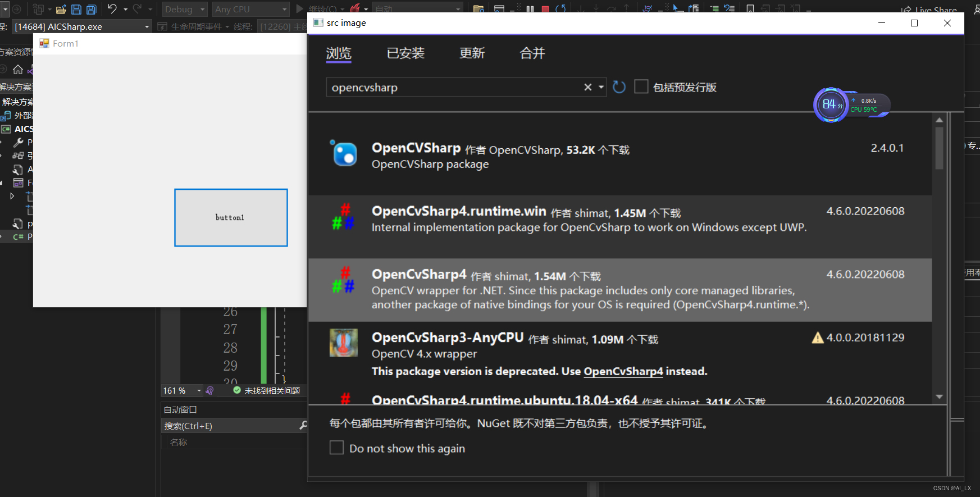Click the Undo arrow icon

click(x=112, y=9)
